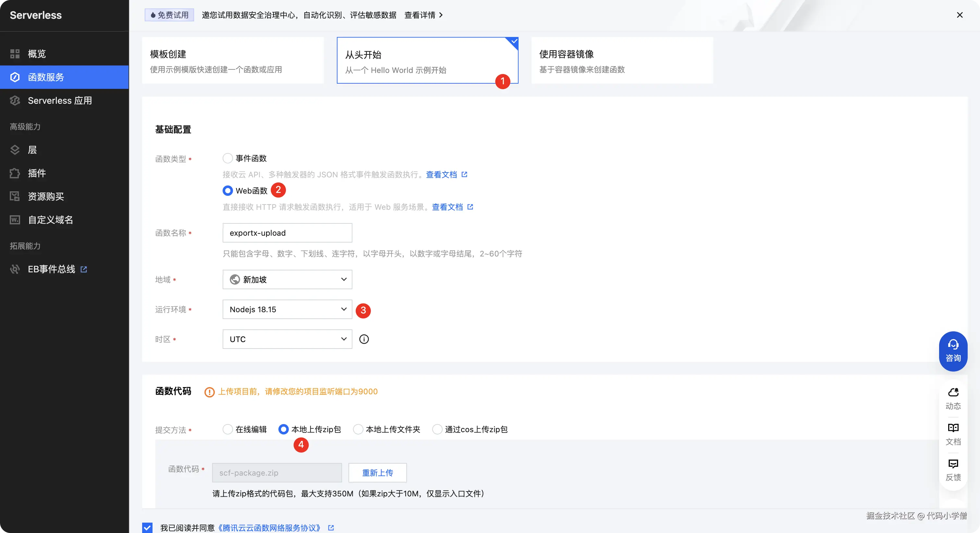Select the 事件函数 radio button
Image resolution: width=980 pixels, height=533 pixels.
tap(227, 158)
